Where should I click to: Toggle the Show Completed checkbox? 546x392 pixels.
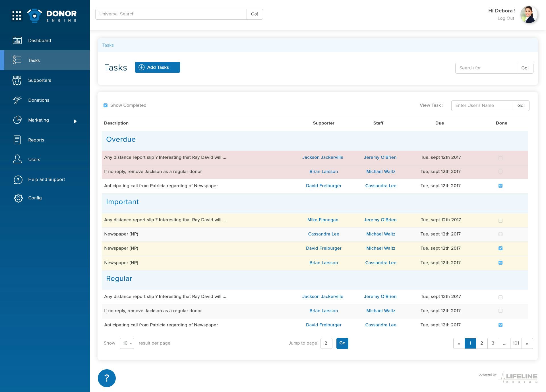click(x=106, y=105)
